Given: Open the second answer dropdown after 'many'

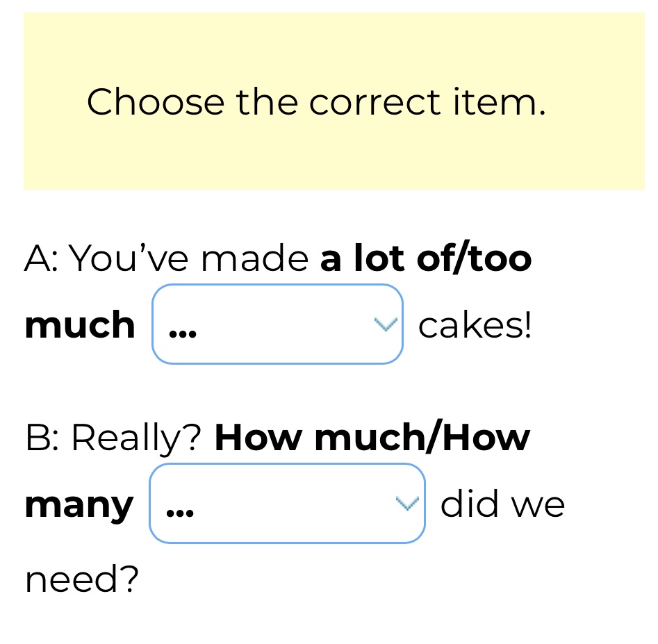Looking at the screenshot, I should [x=287, y=502].
